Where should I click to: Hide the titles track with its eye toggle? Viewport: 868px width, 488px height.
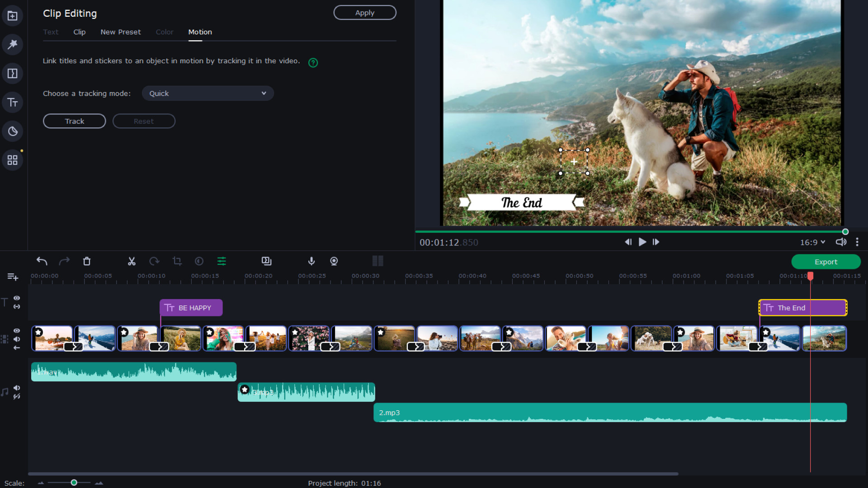coord(17,298)
